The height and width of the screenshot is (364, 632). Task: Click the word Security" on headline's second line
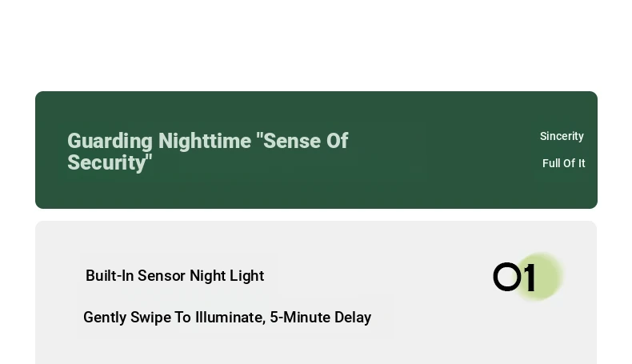[x=110, y=162]
